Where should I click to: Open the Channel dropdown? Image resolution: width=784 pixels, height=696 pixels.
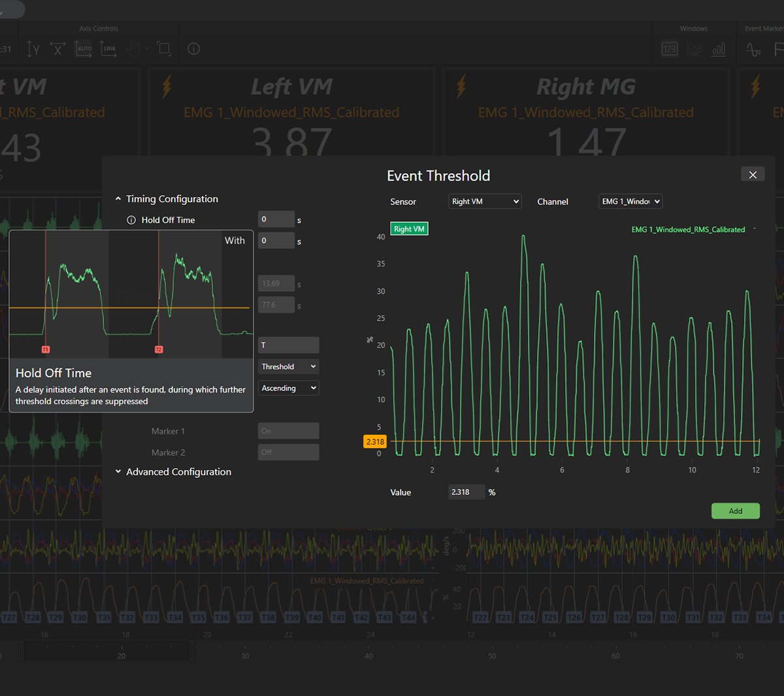point(630,202)
